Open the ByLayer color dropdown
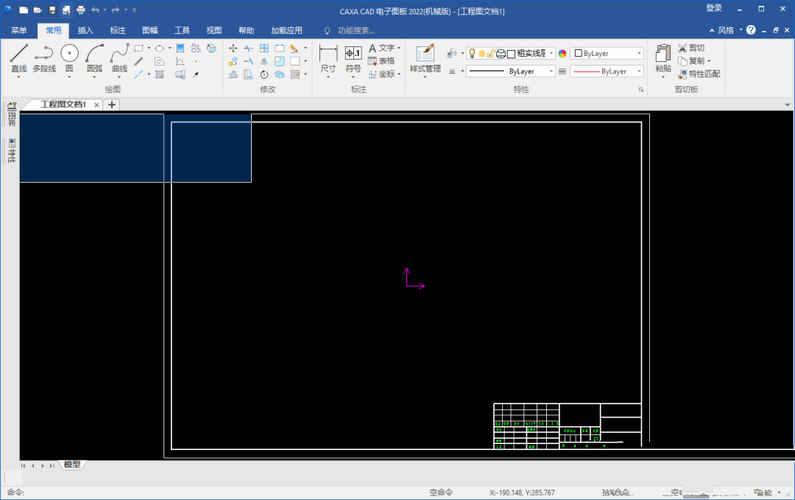The image size is (795, 500). [x=607, y=53]
